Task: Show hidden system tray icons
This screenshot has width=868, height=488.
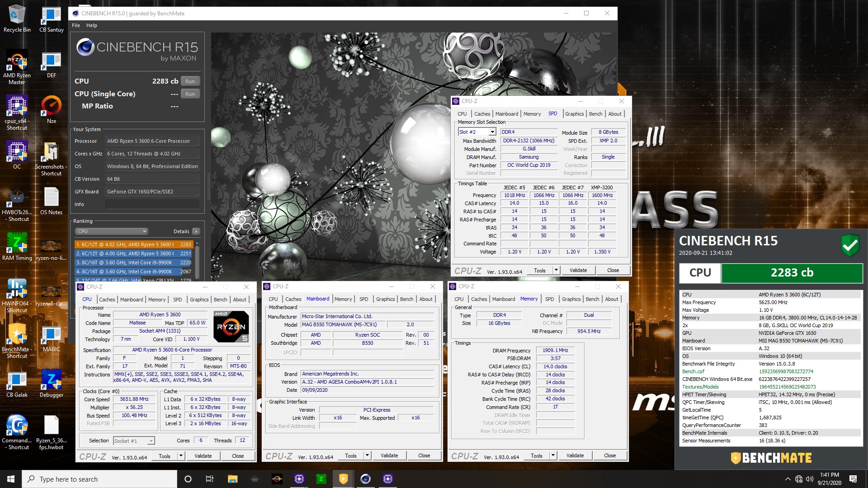Action: [x=788, y=479]
